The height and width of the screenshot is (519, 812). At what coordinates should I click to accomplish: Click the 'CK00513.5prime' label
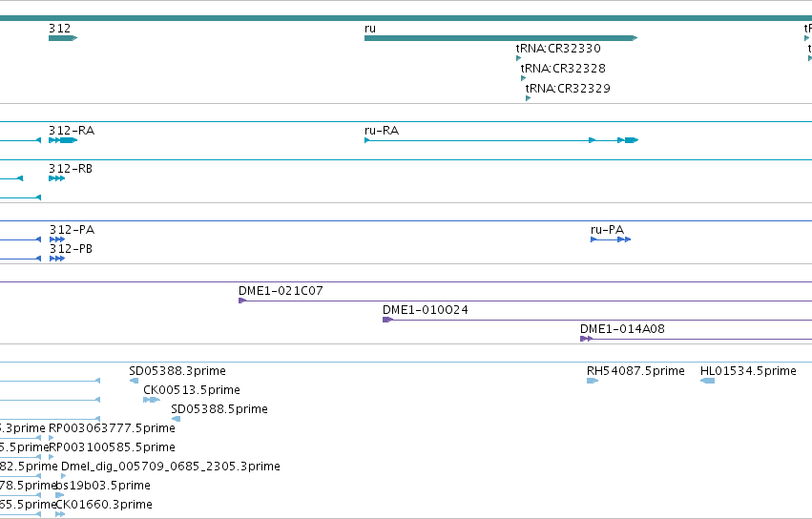tap(192, 390)
